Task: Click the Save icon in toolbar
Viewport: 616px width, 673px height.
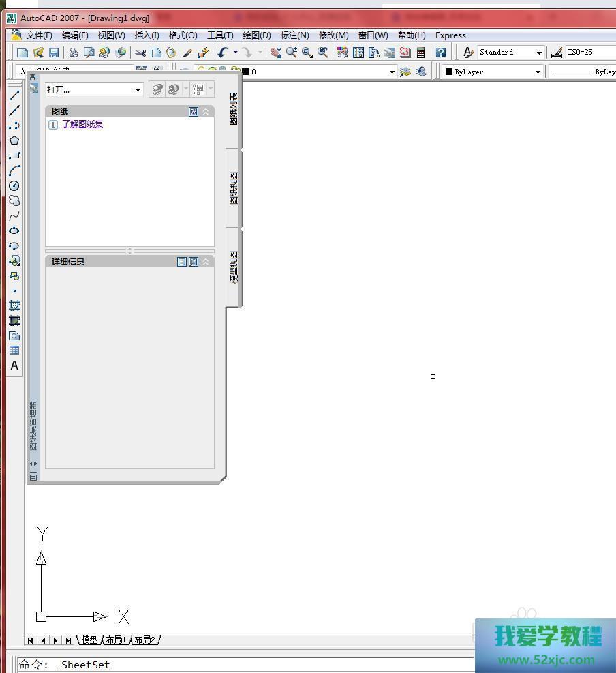Action: tap(54, 53)
